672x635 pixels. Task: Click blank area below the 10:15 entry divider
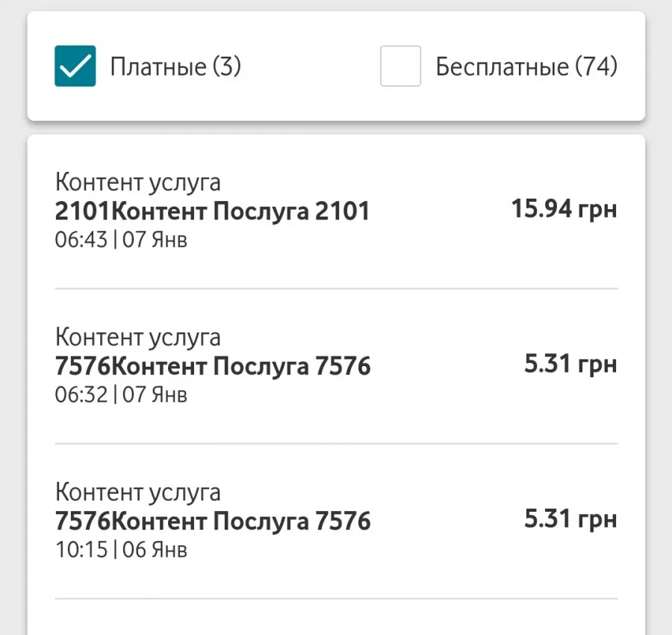click(x=336, y=617)
